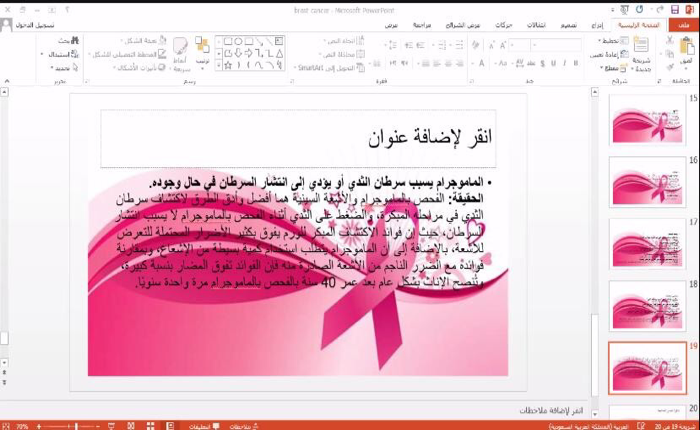
Task: Click the Paste (لصق) icon
Action: pos(684,52)
